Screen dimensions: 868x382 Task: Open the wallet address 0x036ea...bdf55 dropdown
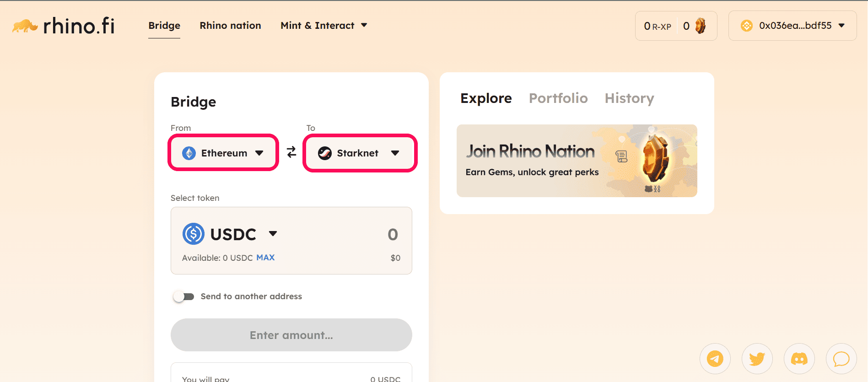pos(793,26)
